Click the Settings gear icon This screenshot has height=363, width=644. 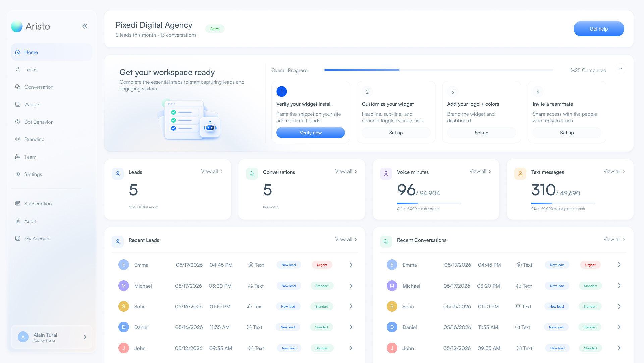[x=18, y=174]
